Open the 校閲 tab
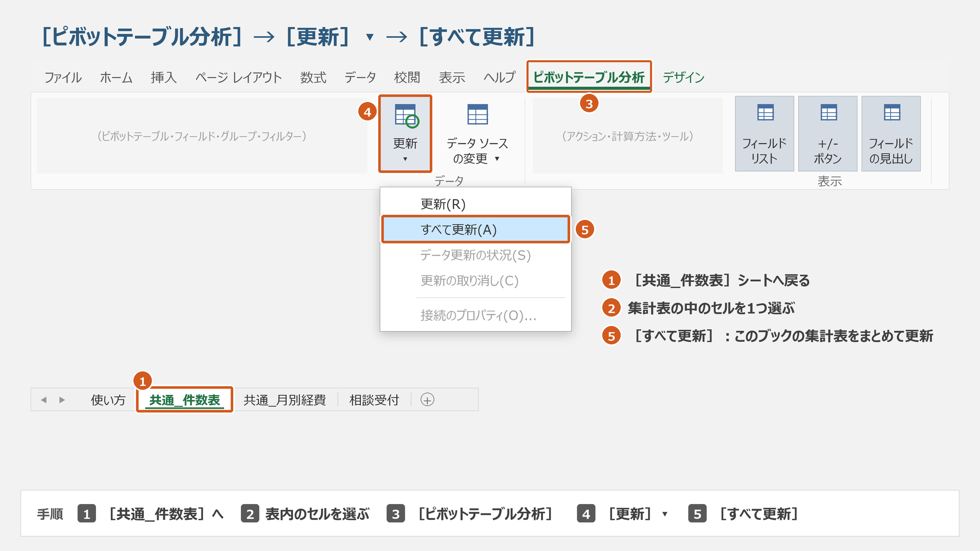 [407, 78]
